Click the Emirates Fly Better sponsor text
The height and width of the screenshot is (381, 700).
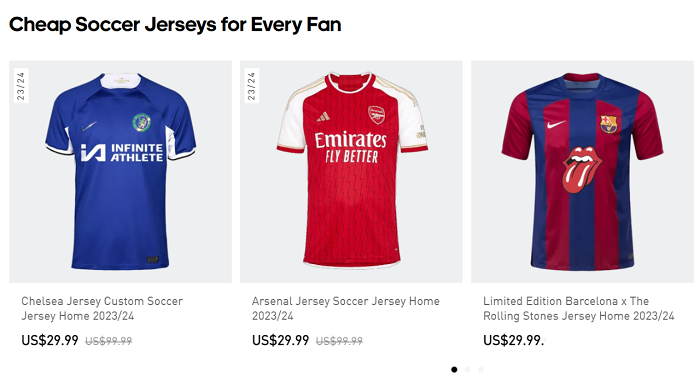pyautogui.click(x=351, y=147)
